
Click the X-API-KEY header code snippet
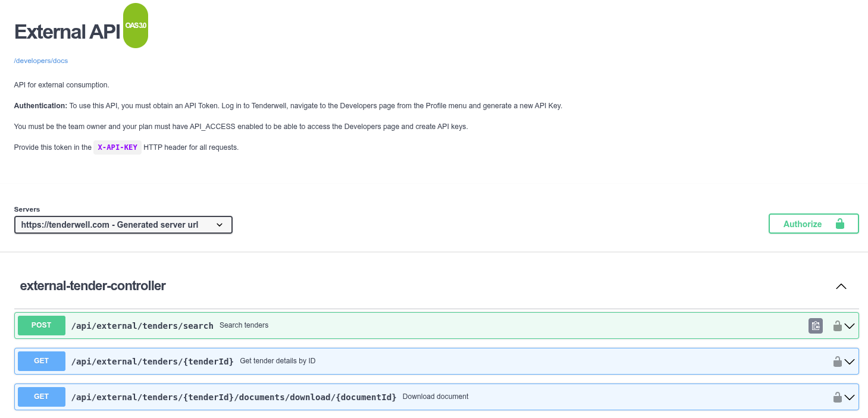tap(117, 147)
